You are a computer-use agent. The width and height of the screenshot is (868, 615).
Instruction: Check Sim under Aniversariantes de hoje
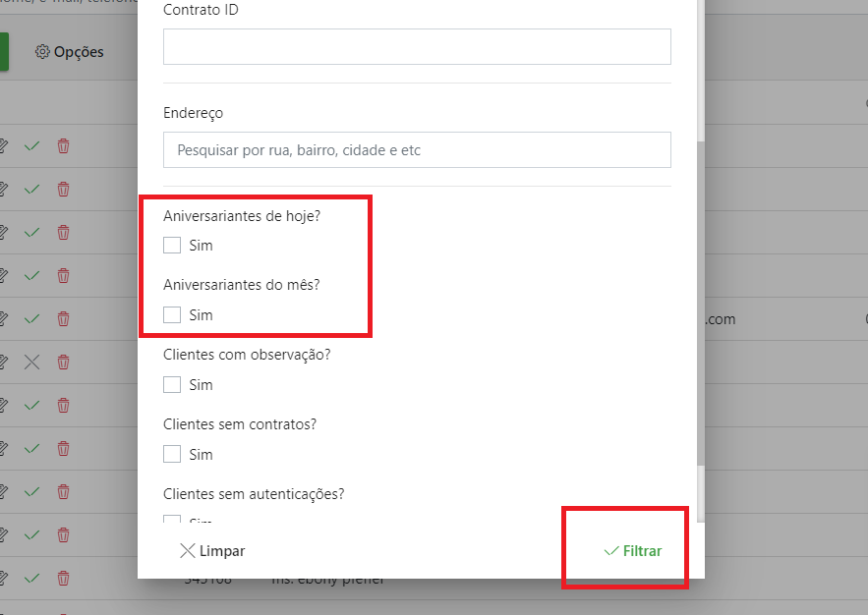[172, 245]
